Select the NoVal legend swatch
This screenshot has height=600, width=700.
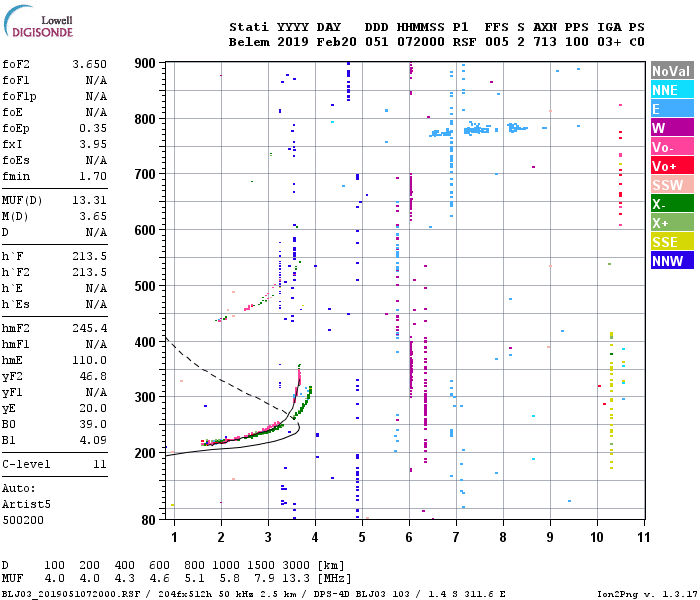tap(672, 71)
